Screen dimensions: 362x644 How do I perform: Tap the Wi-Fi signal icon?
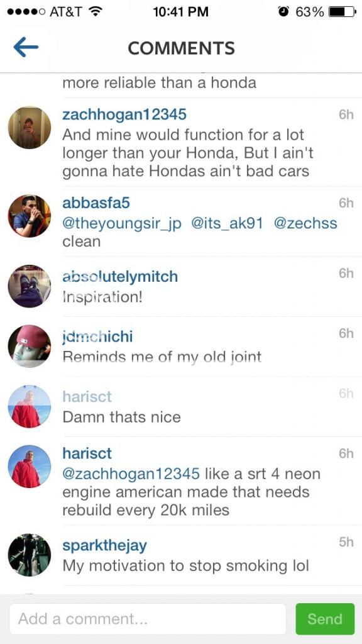[96, 12]
